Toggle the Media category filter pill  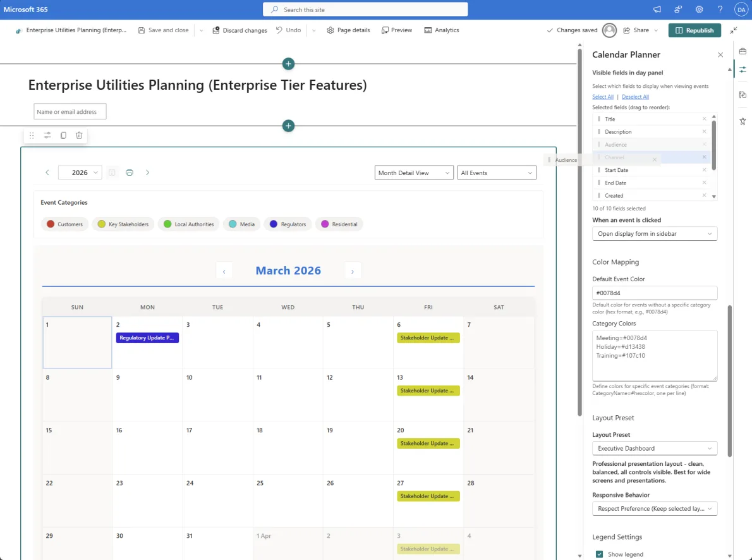coord(241,224)
